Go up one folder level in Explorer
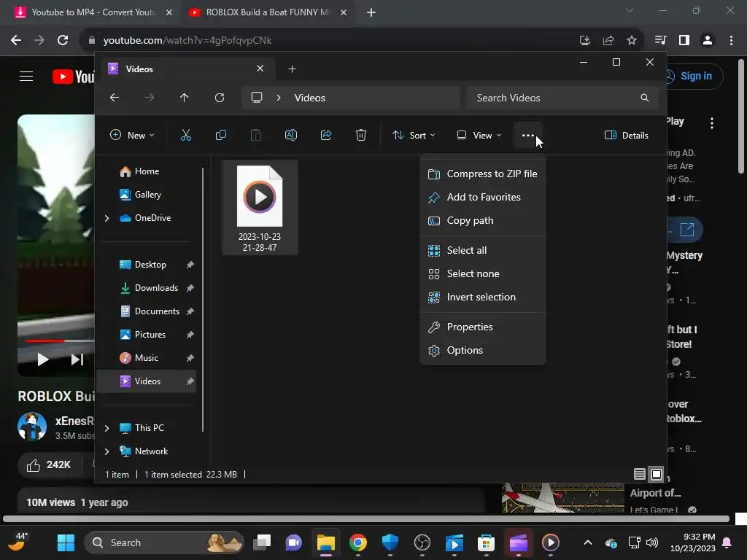Screen dimensions: 747x560 (185, 98)
